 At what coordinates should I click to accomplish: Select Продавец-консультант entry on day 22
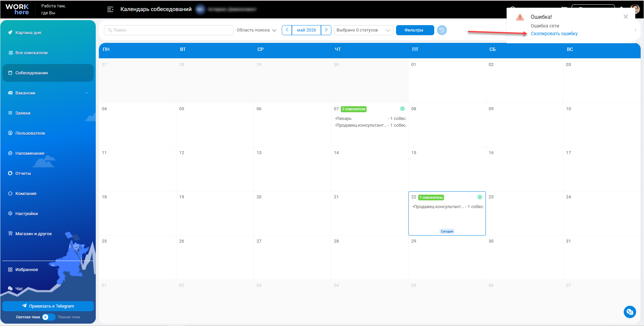(x=448, y=207)
